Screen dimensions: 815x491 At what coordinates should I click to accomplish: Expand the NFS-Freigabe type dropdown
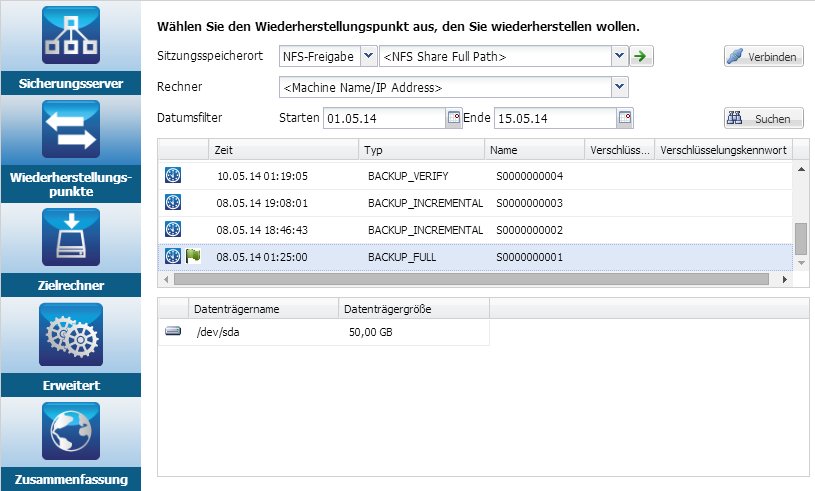pos(369,56)
